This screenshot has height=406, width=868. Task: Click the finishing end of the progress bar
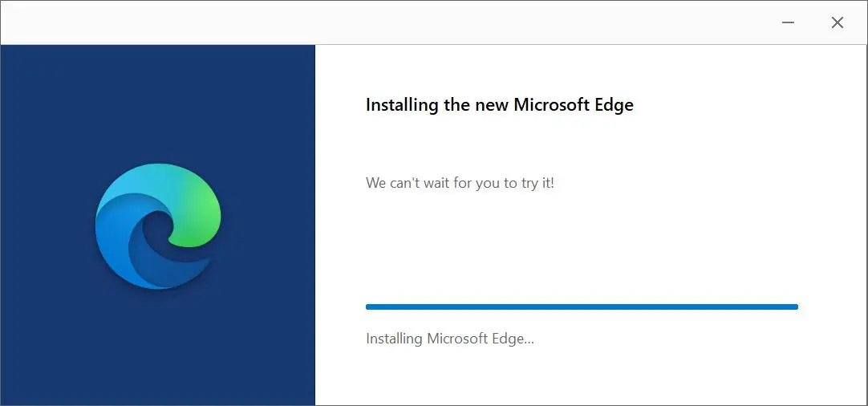(x=796, y=307)
